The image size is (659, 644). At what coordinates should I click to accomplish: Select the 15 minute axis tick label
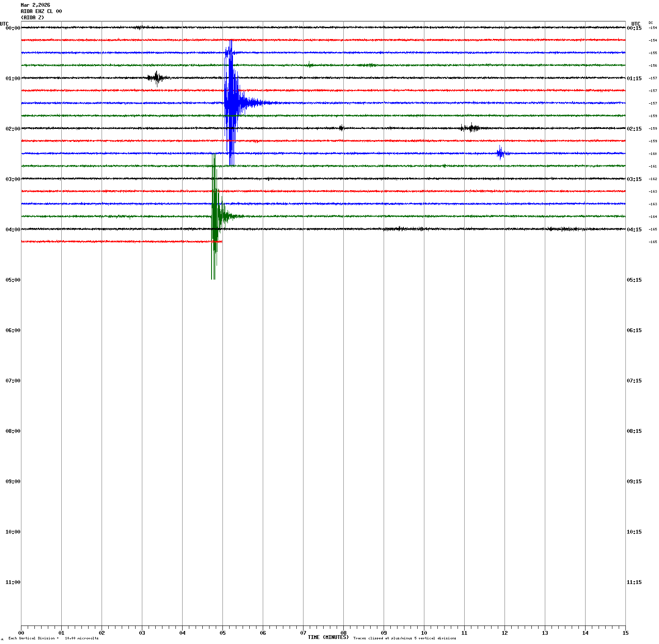coord(625,633)
